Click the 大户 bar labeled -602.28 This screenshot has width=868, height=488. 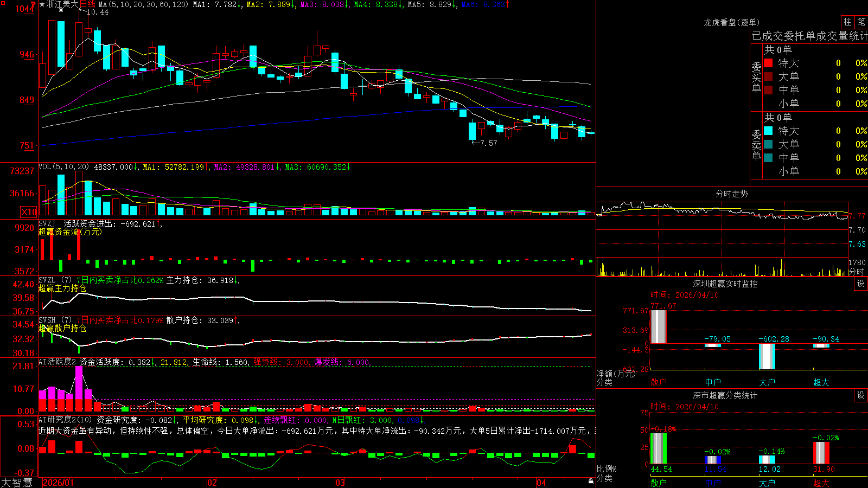(x=767, y=356)
